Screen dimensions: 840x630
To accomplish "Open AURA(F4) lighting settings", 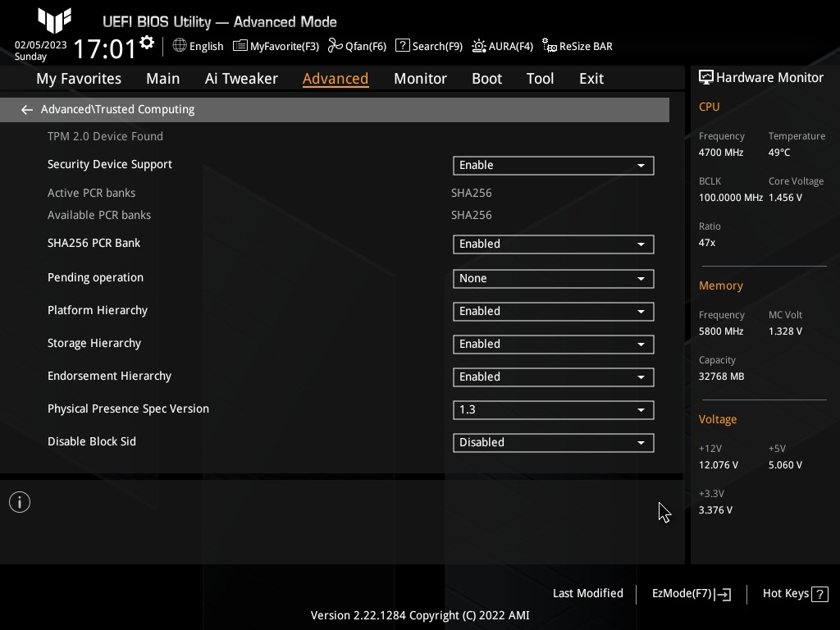I will [503, 46].
